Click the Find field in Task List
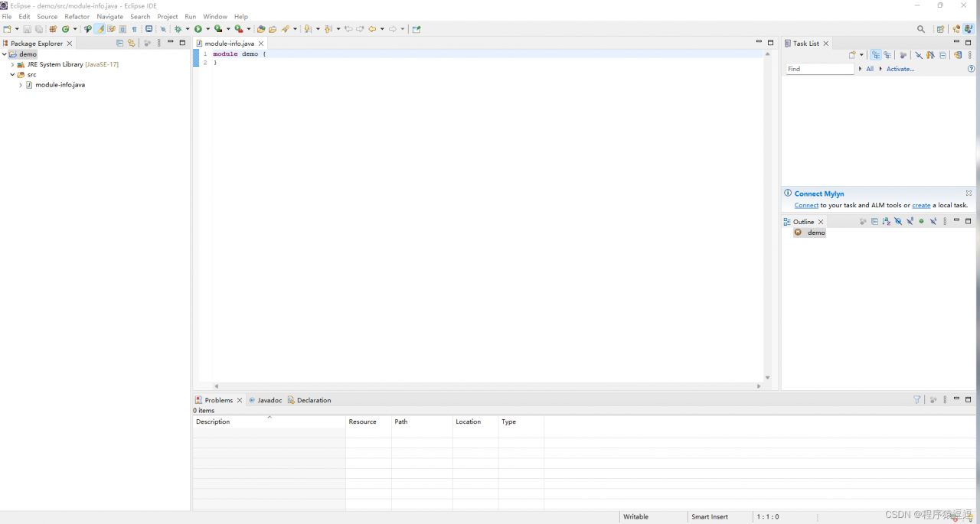The image size is (980, 524). pos(820,69)
